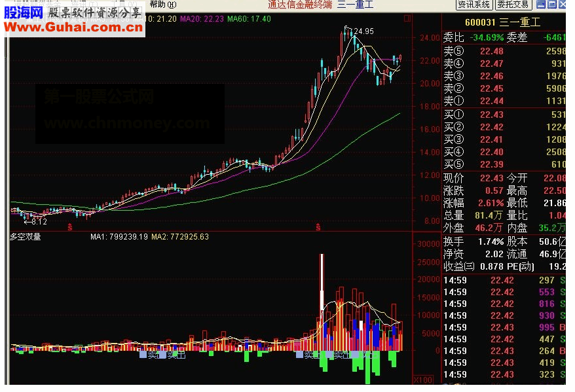Click the 最低 low price label
Viewport: 575px width, 392px height.
click(x=517, y=203)
